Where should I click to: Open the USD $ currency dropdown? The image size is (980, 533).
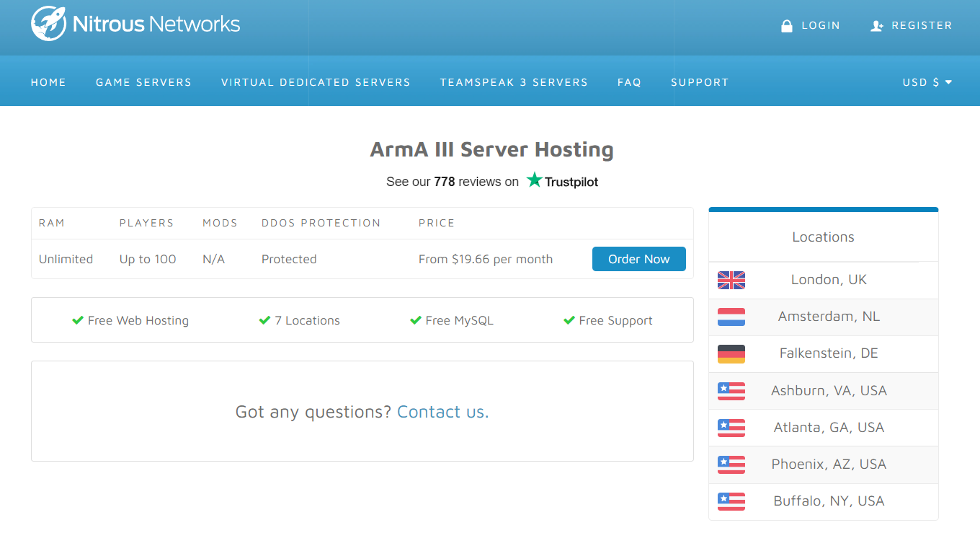[x=927, y=82]
